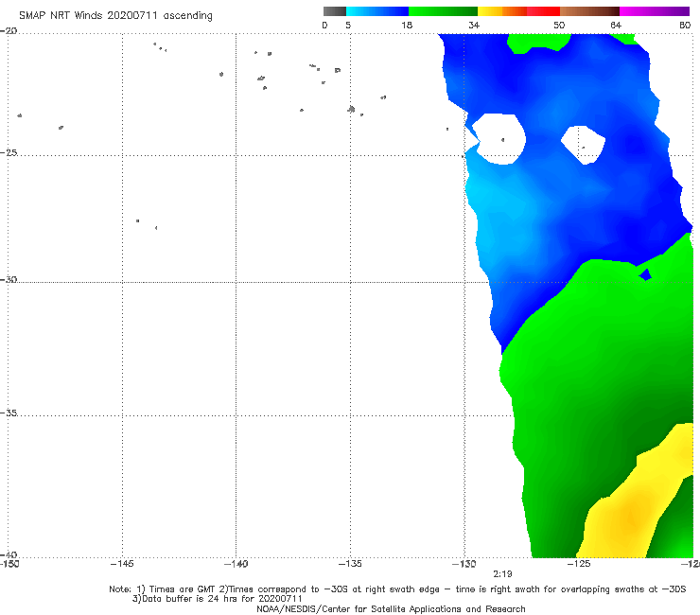
Task: Click the '-150' longitude axis label
Action: [x=9, y=564]
